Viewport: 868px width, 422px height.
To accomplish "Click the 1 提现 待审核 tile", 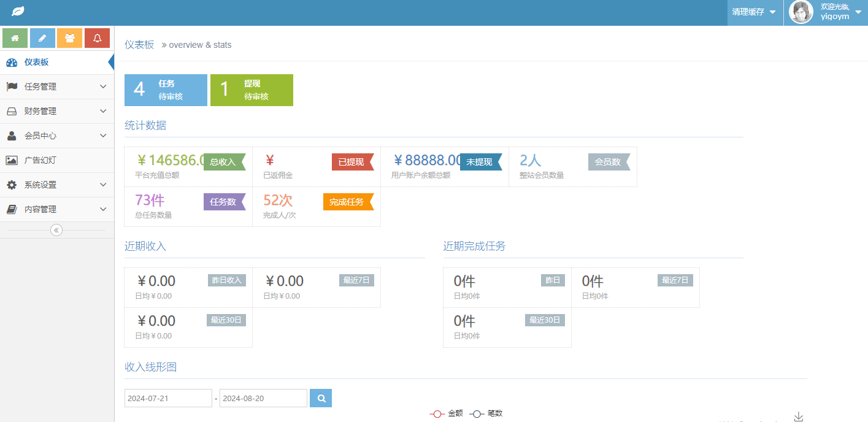I will [x=252, y=90].
